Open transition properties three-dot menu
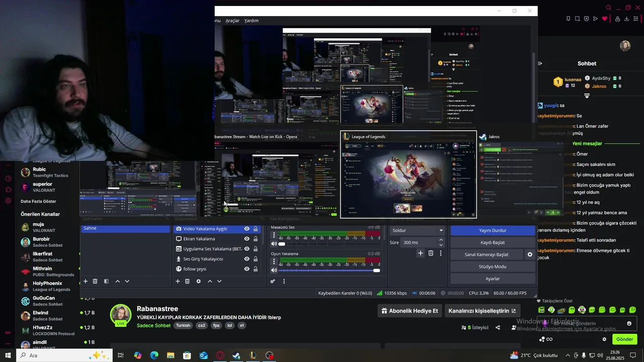This screenshot has height=362, width=644. [x=441, y=253]
